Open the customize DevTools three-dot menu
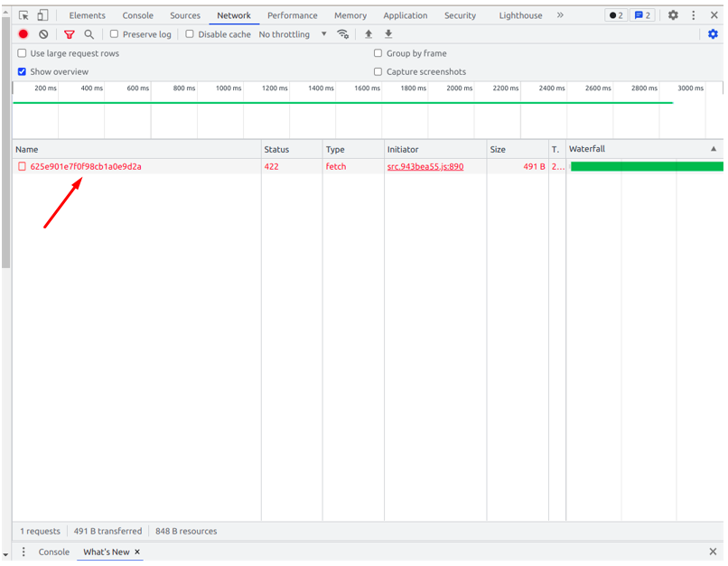This screenshot has height=566, width=728. click(694, 15)
